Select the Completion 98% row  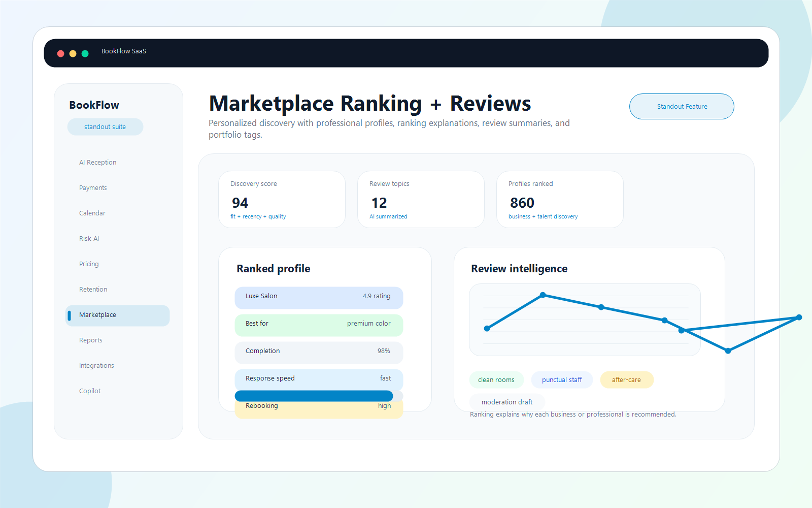[319, 353]
